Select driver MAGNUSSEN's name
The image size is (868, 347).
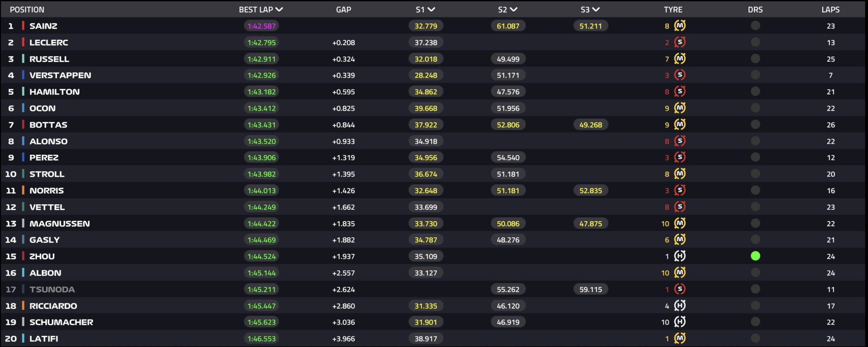(59, 223)
